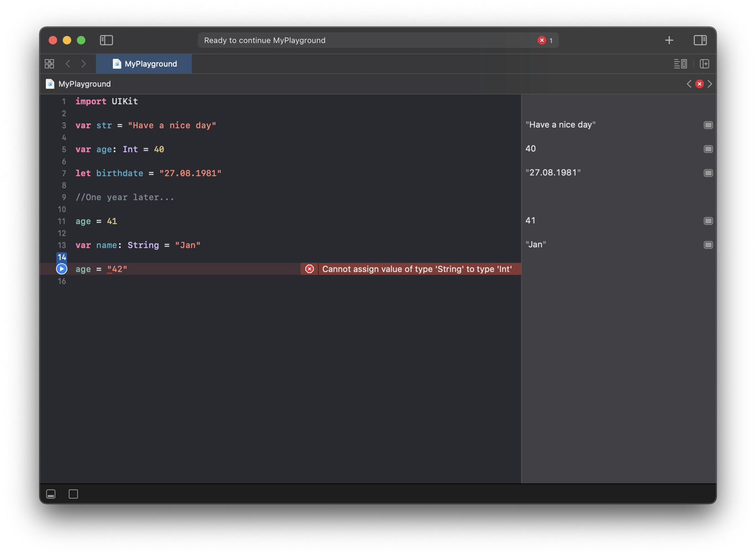
Task: Click the error indicator in jump bar
Action: click(700, 84)
